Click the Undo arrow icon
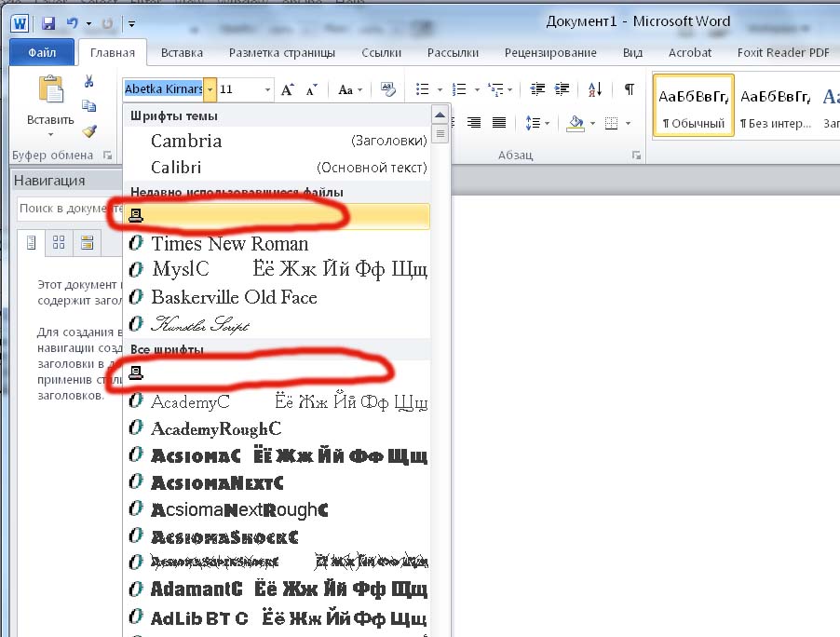Image resolution: width=840 pixels, height=637 pixels. pyautogui.click(x=72, y=23)
